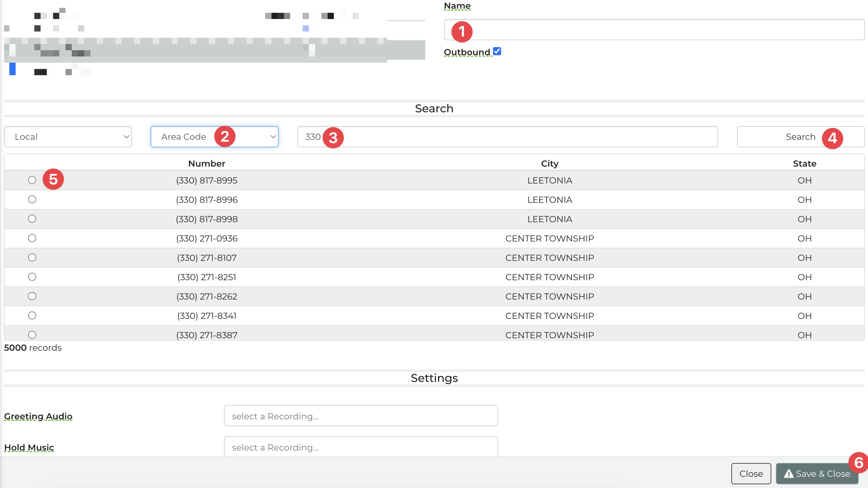Click the Greeting Audio label

[38, 417]
